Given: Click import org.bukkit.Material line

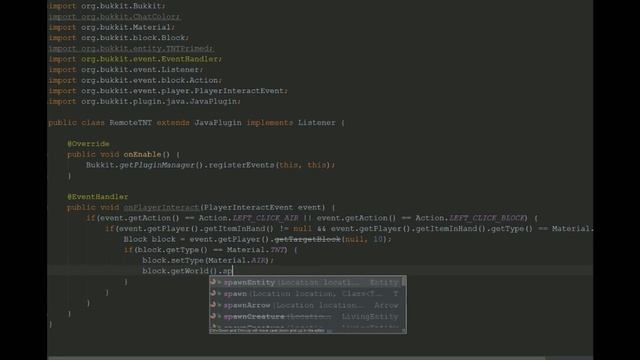Looking at the screenshot, I should coord(111,27).
